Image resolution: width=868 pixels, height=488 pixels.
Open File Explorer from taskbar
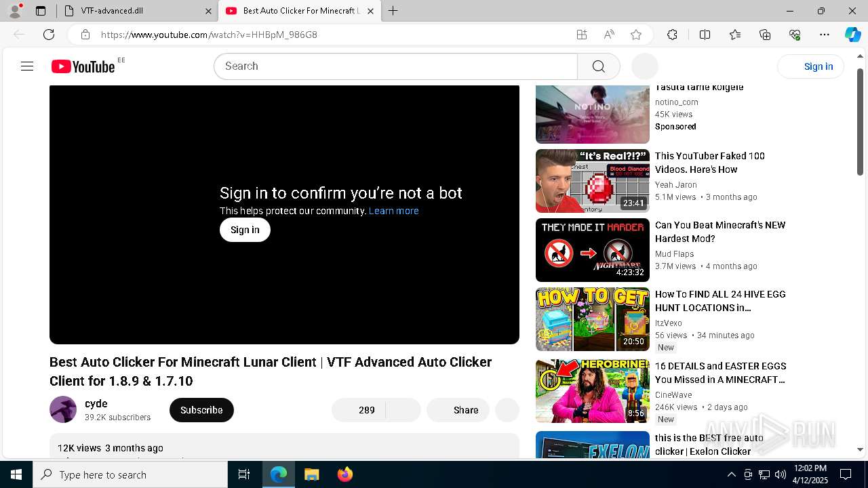(311, 474)
